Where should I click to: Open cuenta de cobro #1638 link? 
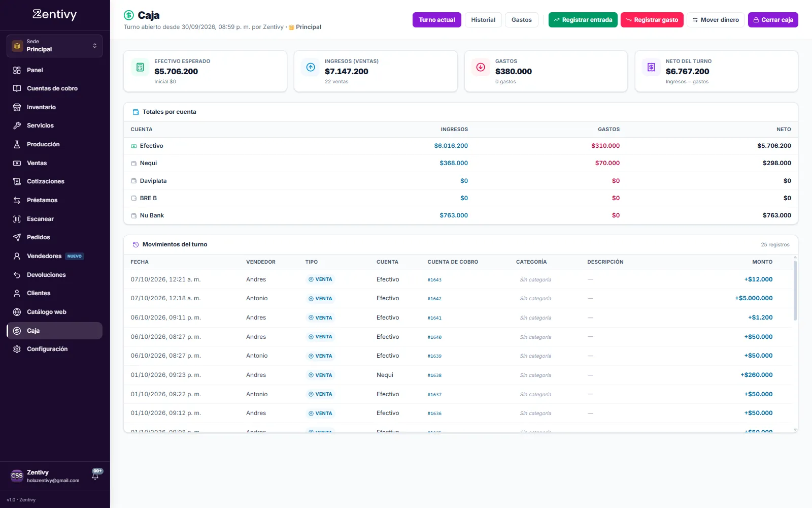[434, 375]
